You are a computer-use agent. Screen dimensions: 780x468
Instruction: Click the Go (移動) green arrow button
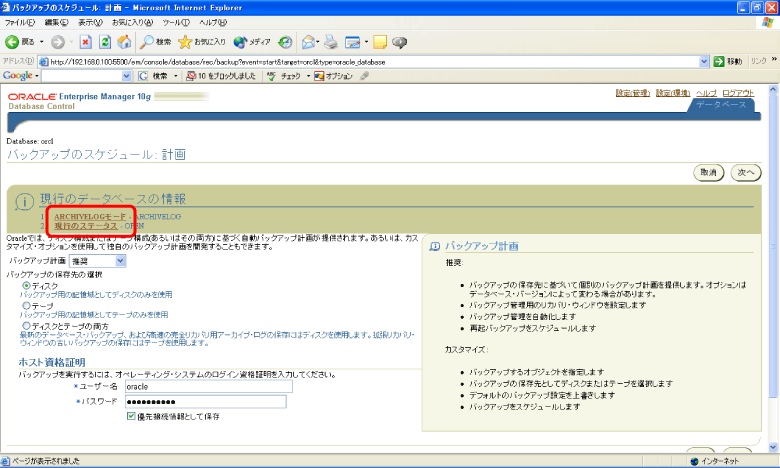[728, 61]
